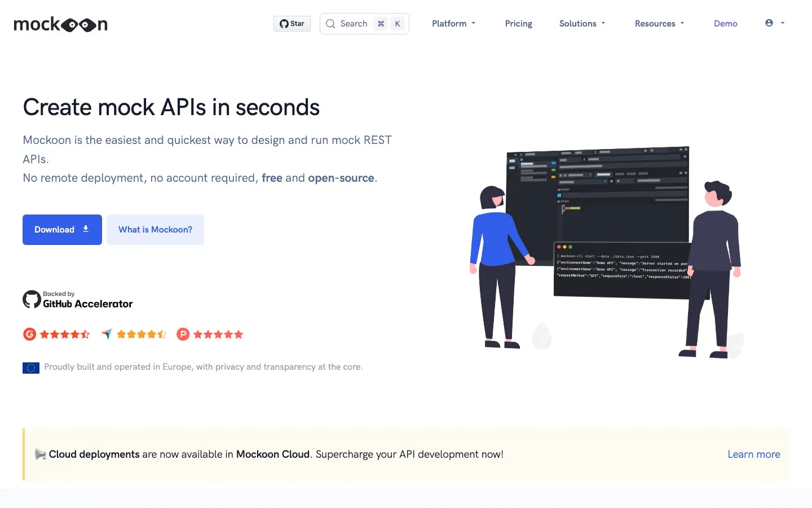The width and height of the screenshot is (812, 508).
Task: Click the Mockoon Cloud text in banner
Action: pos(273,454)
